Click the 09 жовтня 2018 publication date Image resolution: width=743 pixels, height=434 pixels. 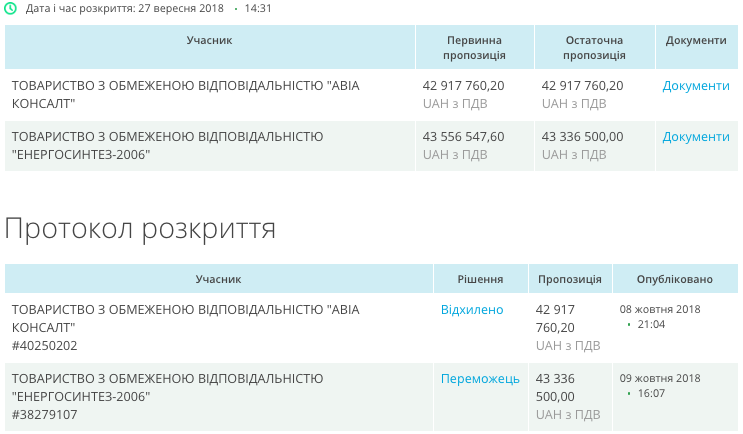660,378
